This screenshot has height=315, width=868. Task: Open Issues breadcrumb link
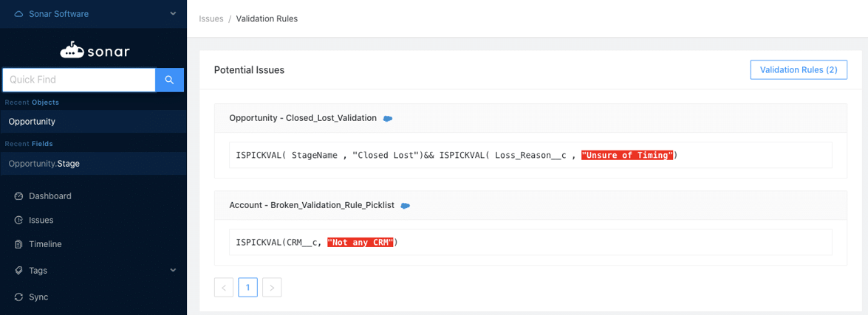point(211,18)
